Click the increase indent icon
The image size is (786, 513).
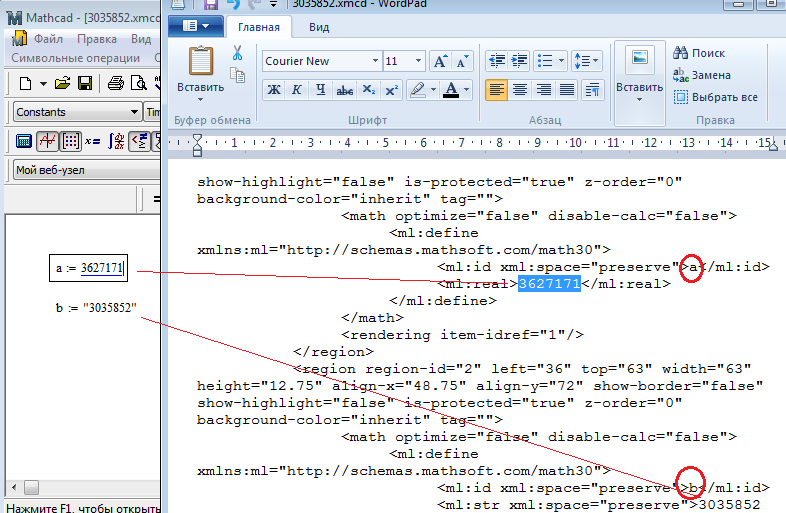pyautogui.click(x=519, y=61)
